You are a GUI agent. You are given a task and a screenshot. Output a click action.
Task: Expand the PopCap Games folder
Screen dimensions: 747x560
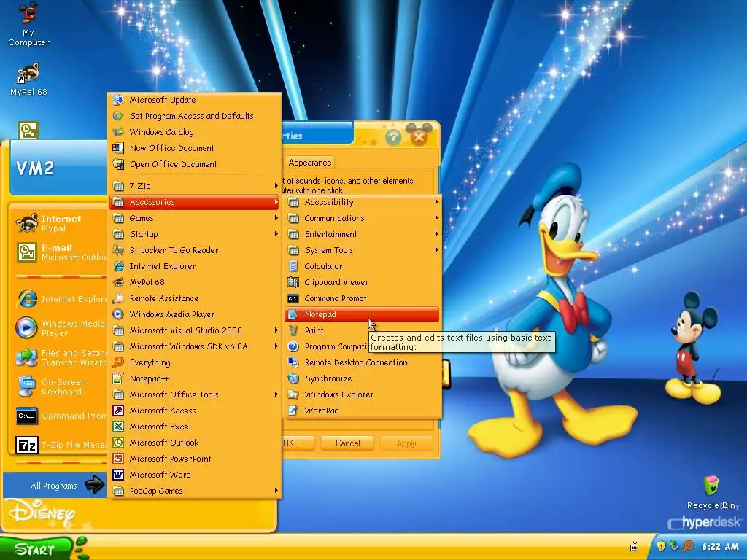(194, 491)
